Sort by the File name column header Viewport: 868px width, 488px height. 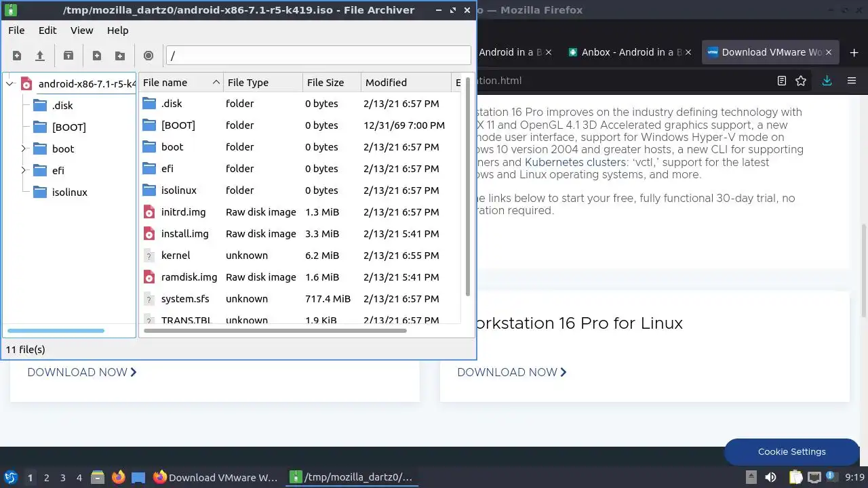[x=181, y=82]
